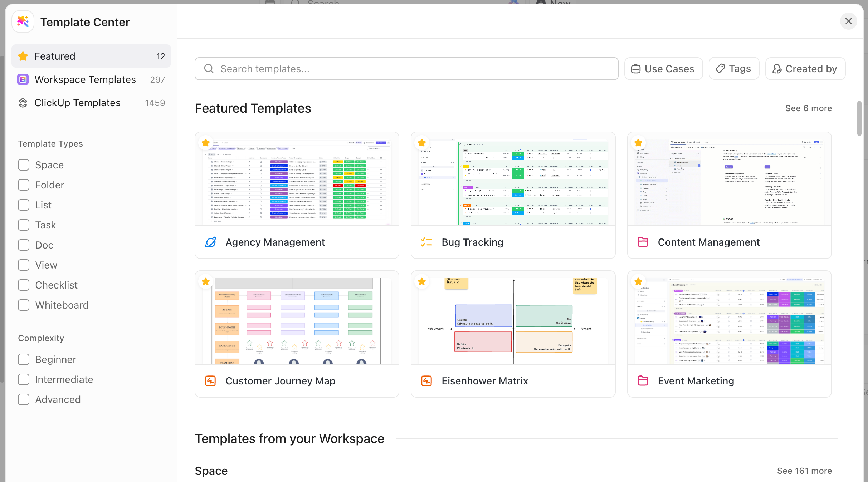Click the Template Center magic wand logo
Screen dimensions: 868x482
tap(23, 21)
